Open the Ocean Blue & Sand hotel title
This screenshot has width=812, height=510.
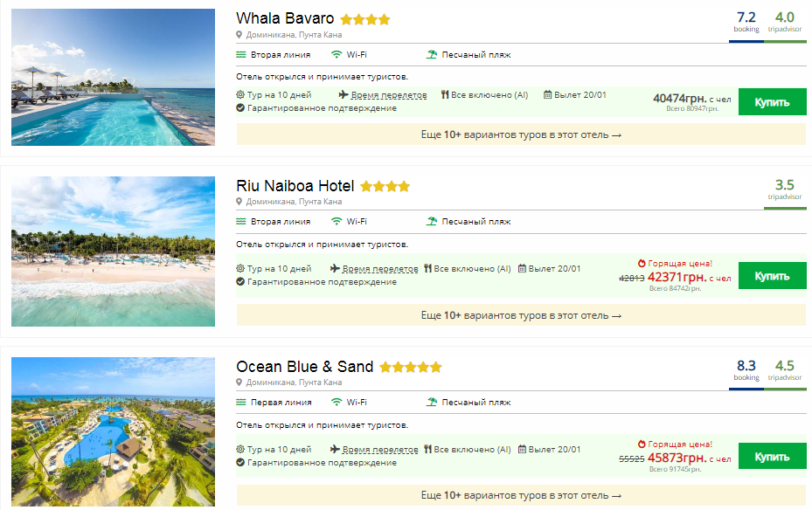coord(305,367)
